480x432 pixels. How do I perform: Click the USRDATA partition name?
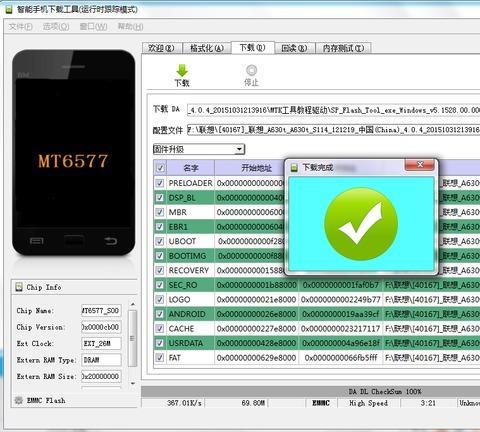click(x=186, y=343)
